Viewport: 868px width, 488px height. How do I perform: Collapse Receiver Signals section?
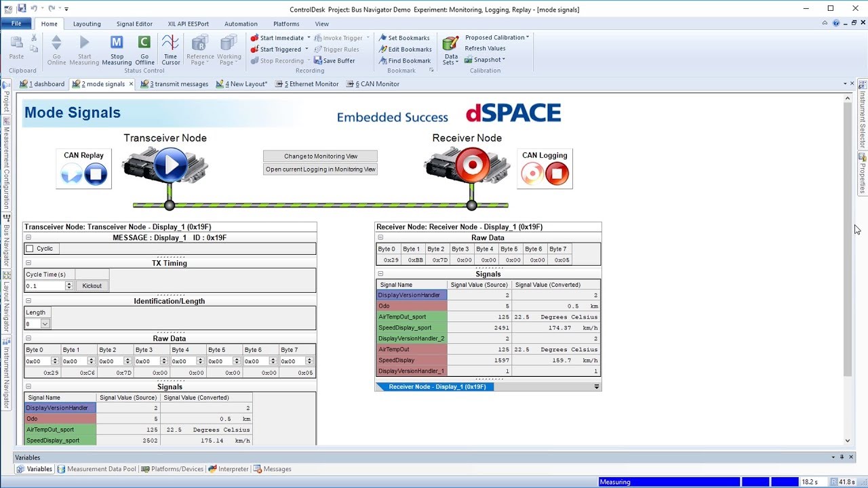(x=380, y=274)
